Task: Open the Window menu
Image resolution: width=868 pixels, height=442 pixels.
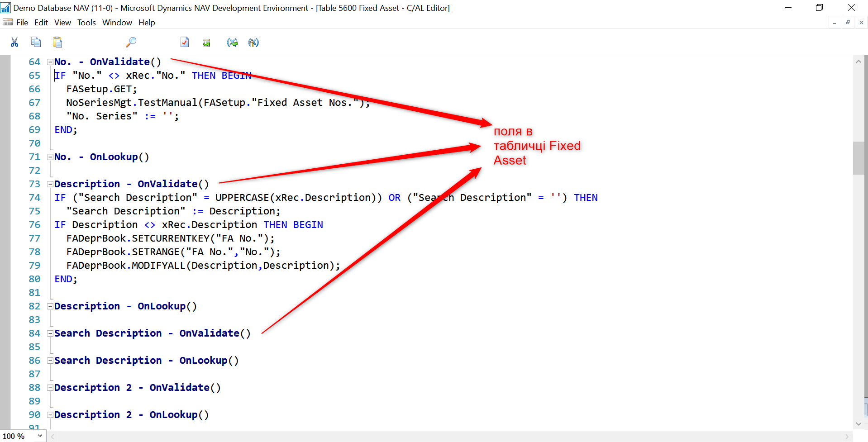Action: (x=117, y=23)
